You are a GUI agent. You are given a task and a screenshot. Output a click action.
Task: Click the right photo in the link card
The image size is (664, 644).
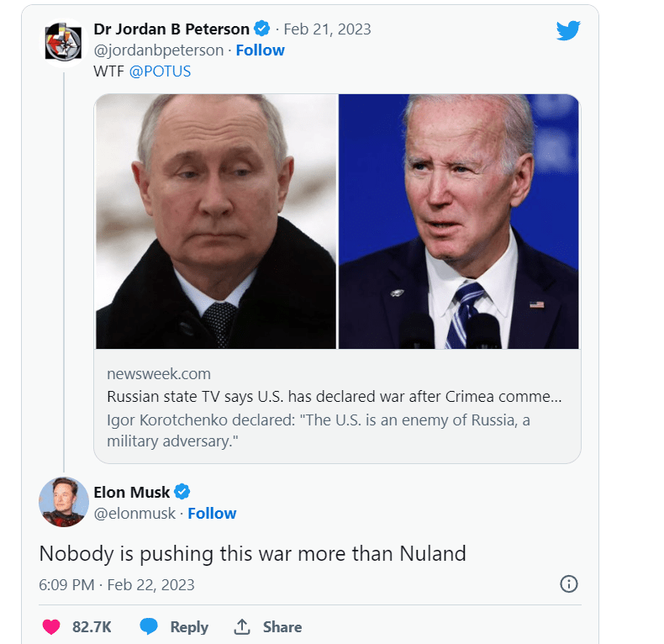pyautogui.click(x=459, y=221)
